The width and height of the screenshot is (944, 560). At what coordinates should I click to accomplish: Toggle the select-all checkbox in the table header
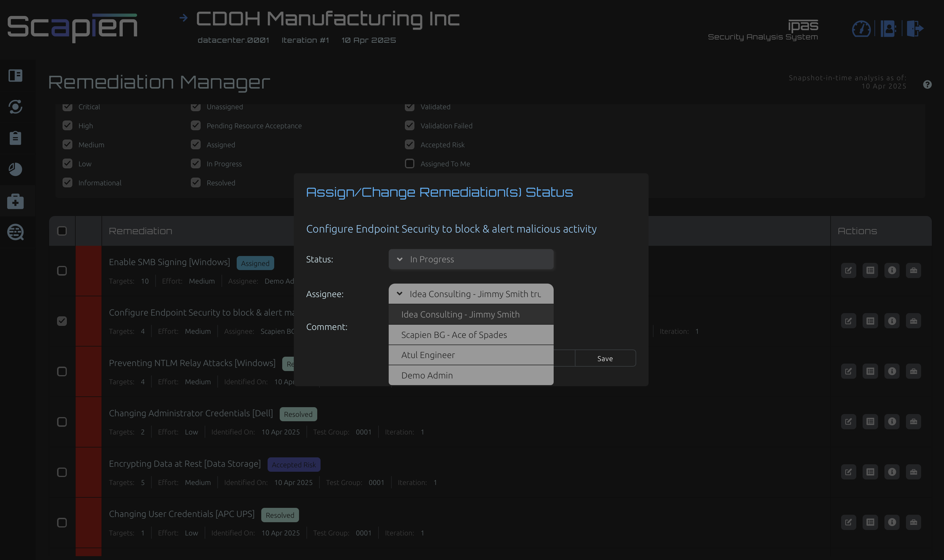pos(62,231)
